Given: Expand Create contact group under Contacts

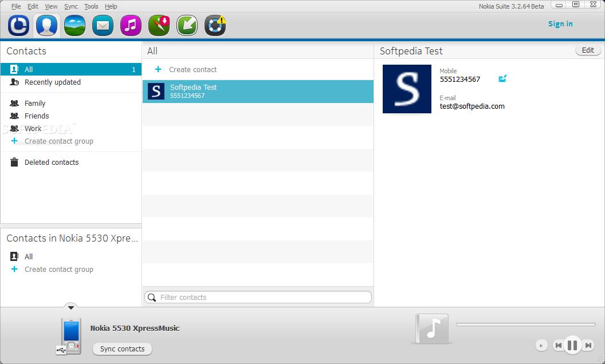Looking at the screenshot, I should click(x=58, y=141).
